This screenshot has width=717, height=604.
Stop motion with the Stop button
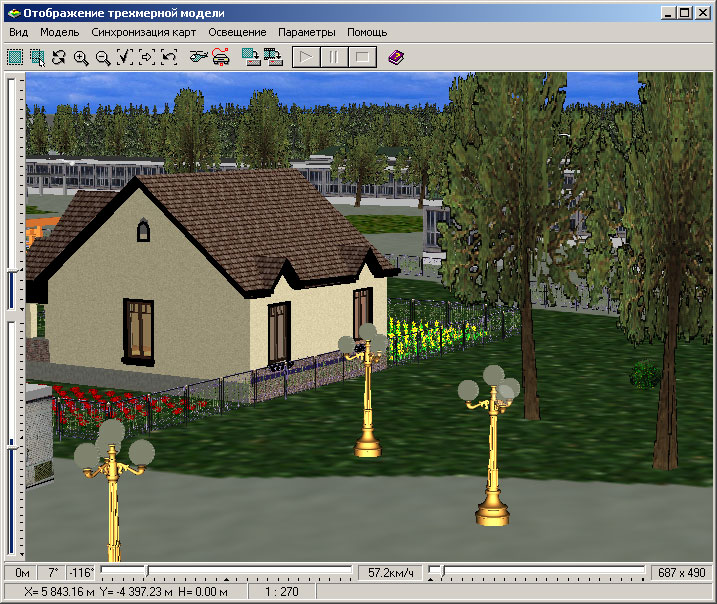363,58
